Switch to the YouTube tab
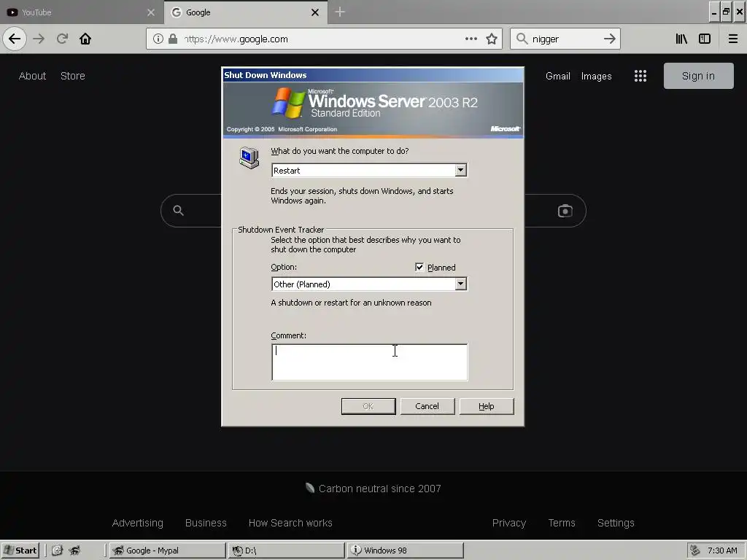747x560 pixels. click(82, 12)
